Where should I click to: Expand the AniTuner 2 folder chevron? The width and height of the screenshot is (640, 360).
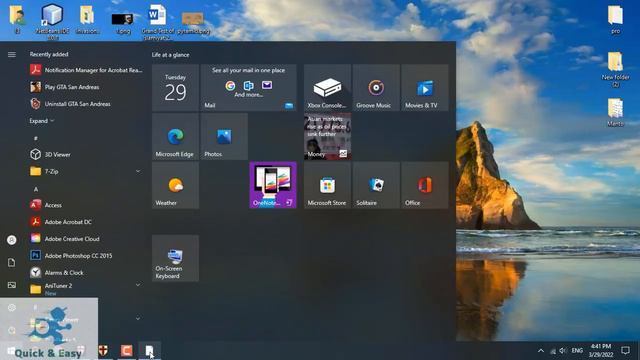[x=138, y=285]
